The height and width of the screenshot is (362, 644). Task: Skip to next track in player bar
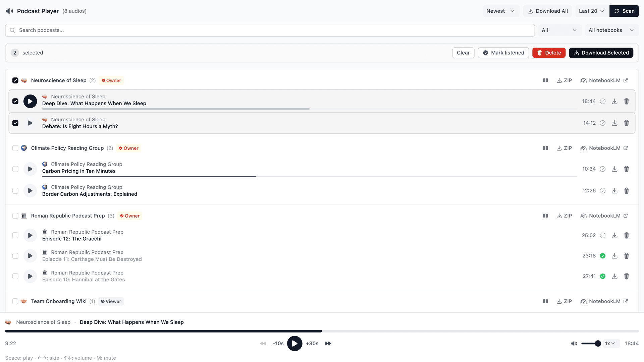328,344
